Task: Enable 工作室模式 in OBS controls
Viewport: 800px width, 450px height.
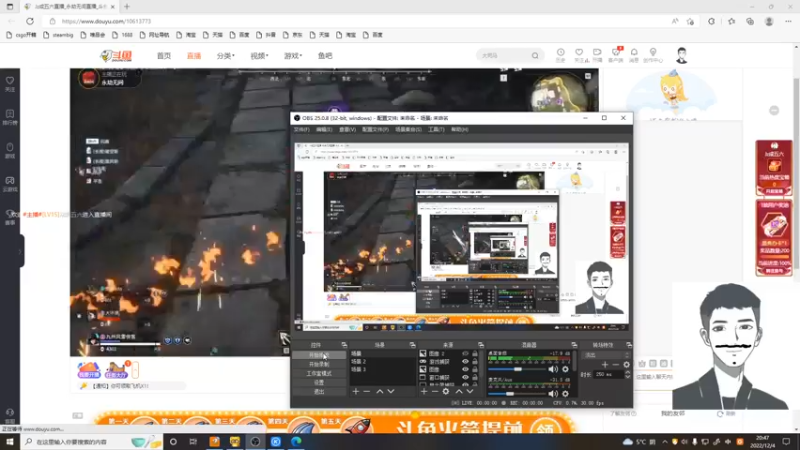Action: coord(319,373)
